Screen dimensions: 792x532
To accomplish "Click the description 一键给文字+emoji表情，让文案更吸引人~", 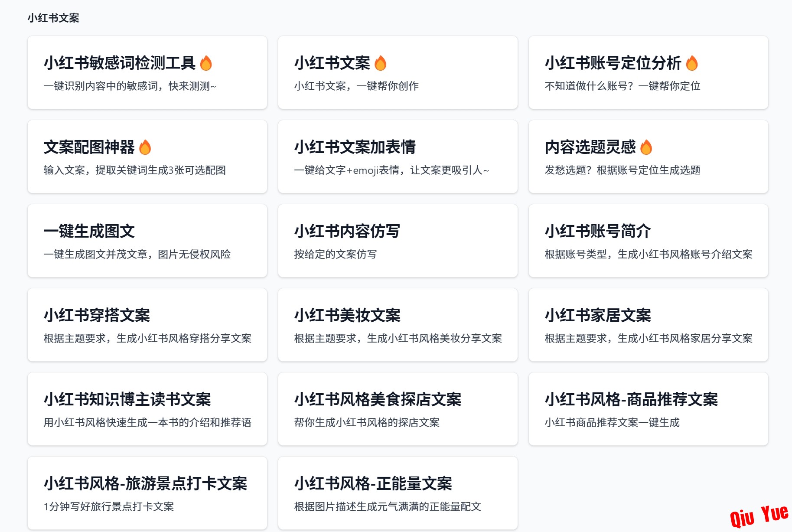I will pos(391,170).
